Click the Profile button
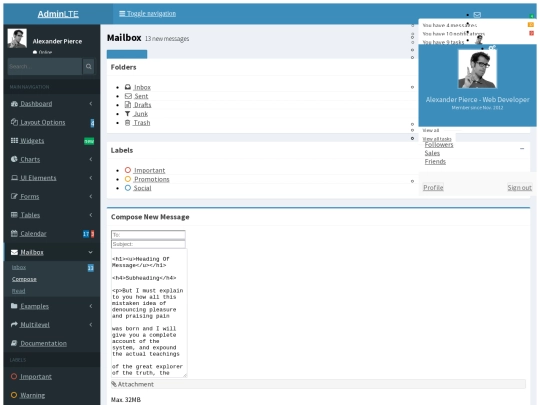 coord(433,187)
